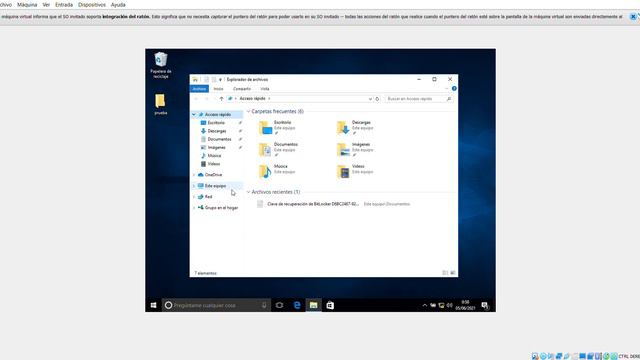Select Descargas in the navigation pane
The image size is (640, 360).
(x=217, y=131)
